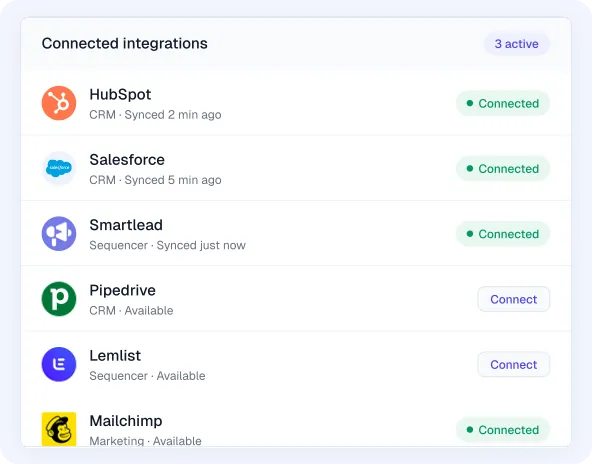
Task: Click Mailchimp's Connected status badge
Action: 503,430
